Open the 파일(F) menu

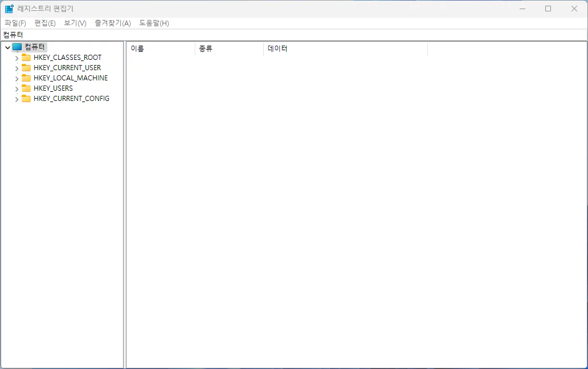(15, 23)
